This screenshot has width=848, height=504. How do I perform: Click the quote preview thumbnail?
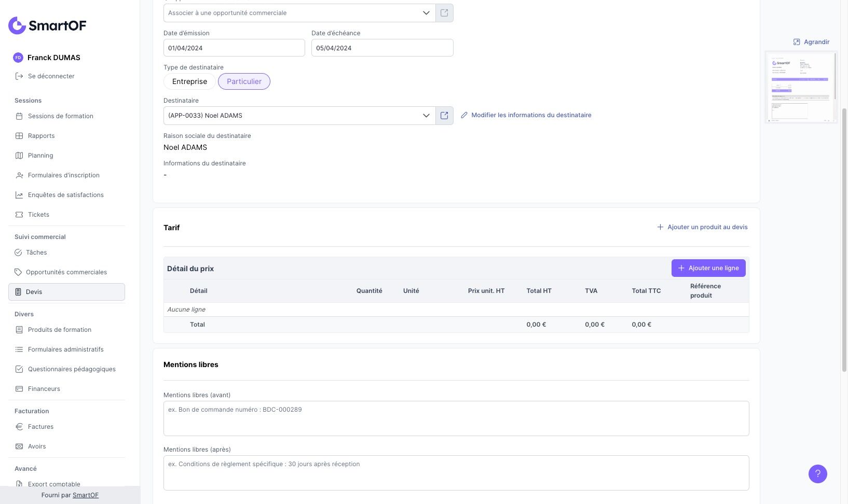coord(801,87)
